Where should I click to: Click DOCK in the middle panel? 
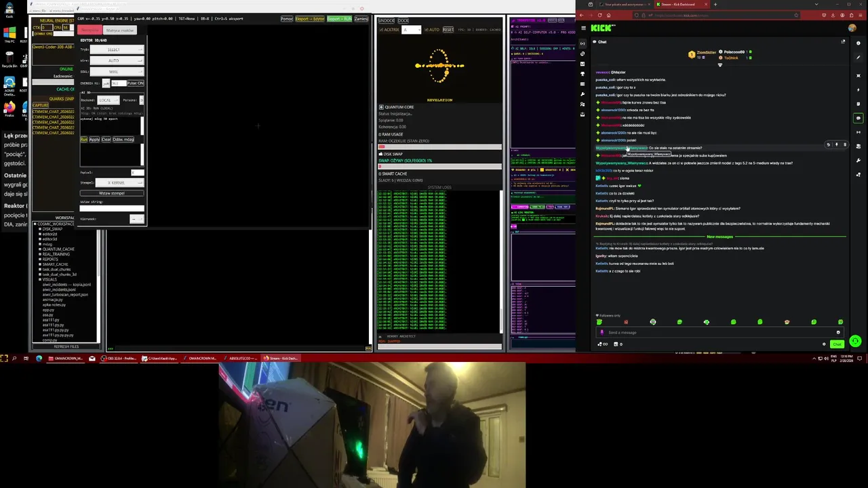403,21
